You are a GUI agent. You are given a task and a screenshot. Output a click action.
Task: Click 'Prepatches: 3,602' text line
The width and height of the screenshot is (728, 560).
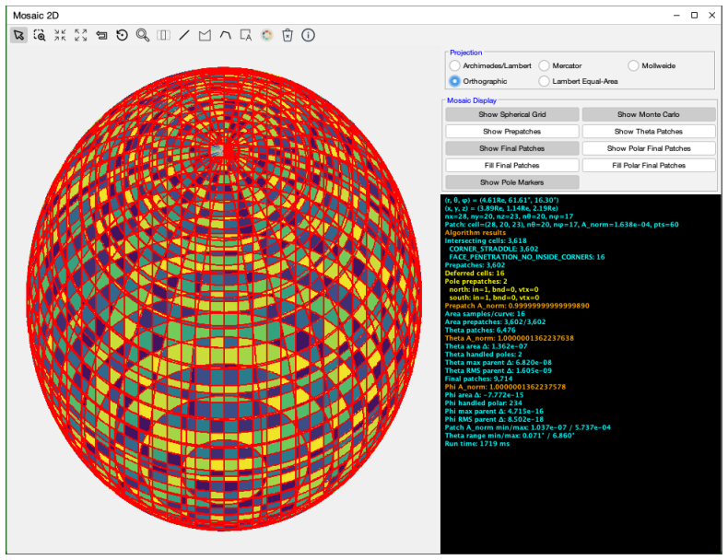pos(475,265)
